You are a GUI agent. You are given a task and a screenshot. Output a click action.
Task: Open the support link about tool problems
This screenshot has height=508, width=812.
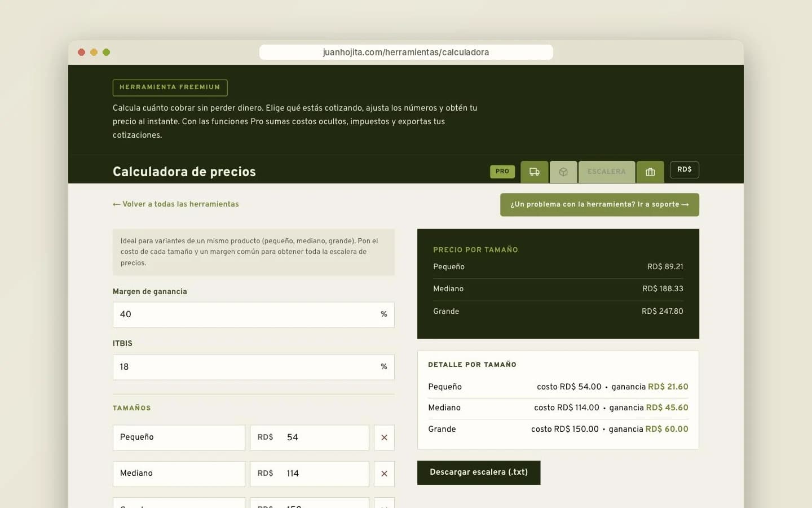click(599, 205)
